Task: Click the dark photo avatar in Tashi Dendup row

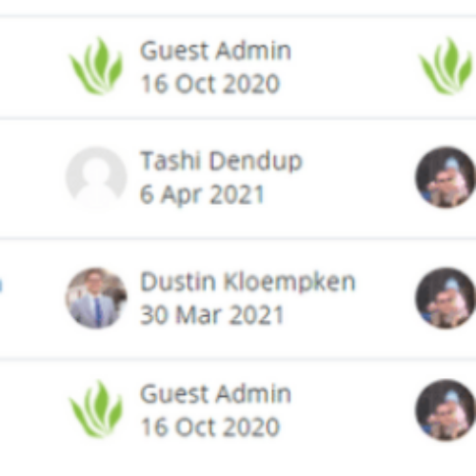Action: pyautogui.click(x=446, y=177)
